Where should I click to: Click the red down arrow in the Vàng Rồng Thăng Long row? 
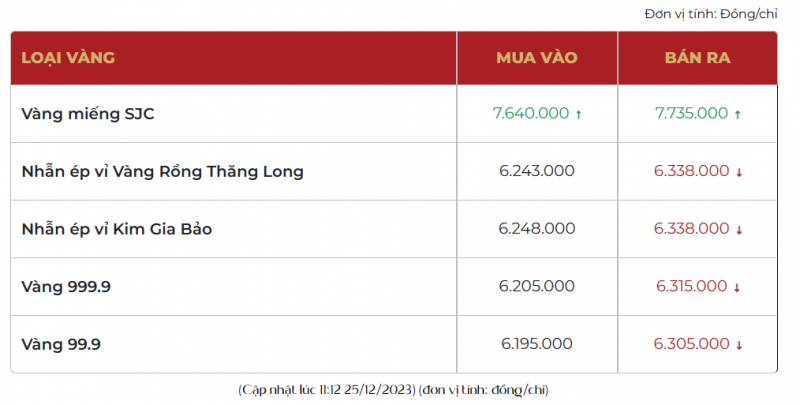coord(739,172)
